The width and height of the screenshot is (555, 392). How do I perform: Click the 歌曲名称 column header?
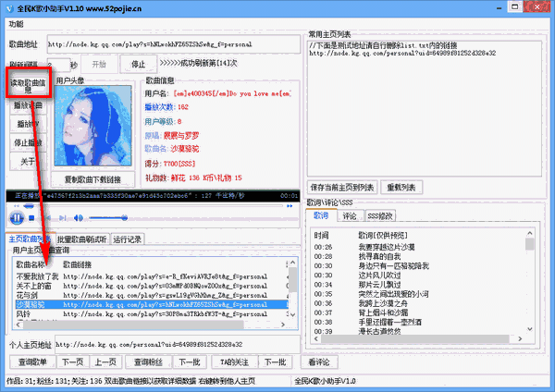[x=31, y=264]
